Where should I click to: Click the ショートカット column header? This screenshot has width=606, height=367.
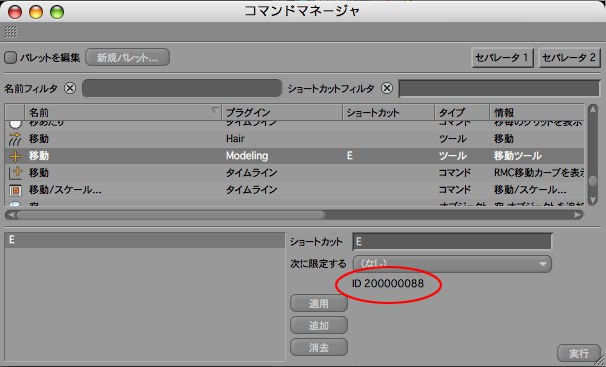click(388, 112)
